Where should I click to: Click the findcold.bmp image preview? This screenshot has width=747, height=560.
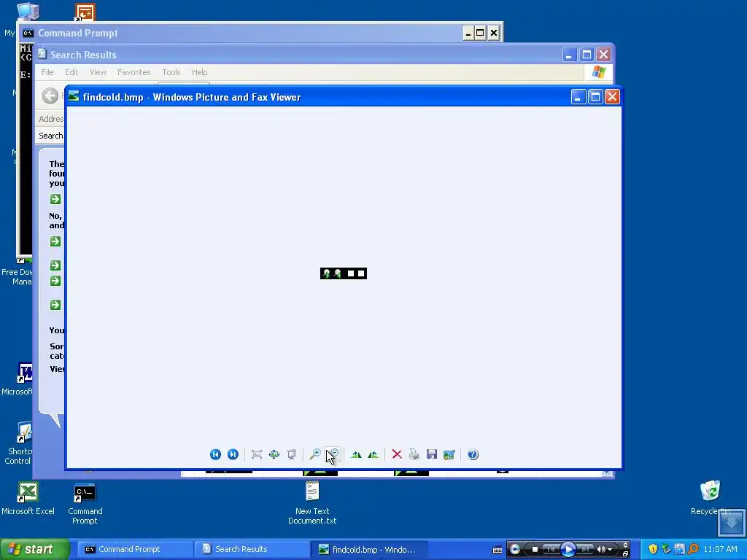tap(344, 273)
